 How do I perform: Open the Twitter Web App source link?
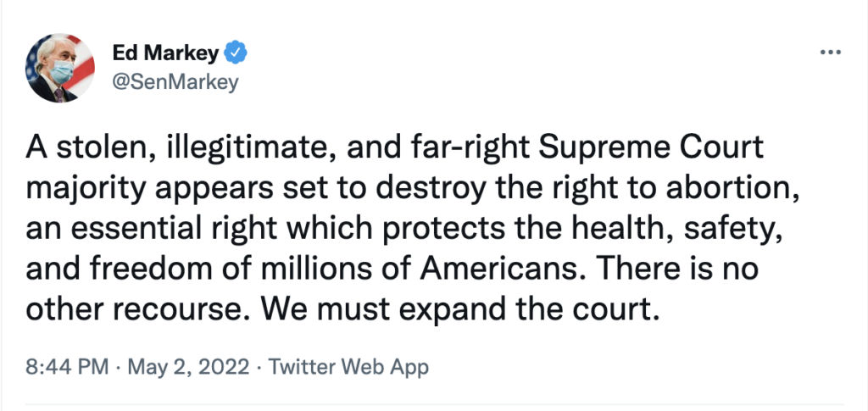(x=348, y=367)
